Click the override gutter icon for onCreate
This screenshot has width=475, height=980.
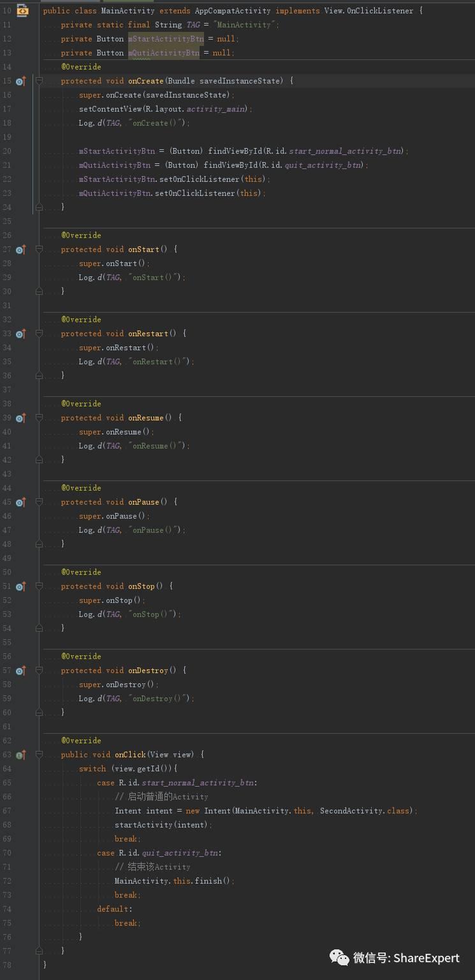click(20, 81)
